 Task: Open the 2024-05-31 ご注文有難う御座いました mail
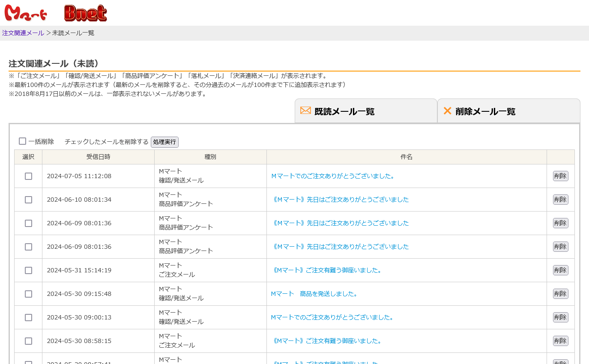pos(327,270)
